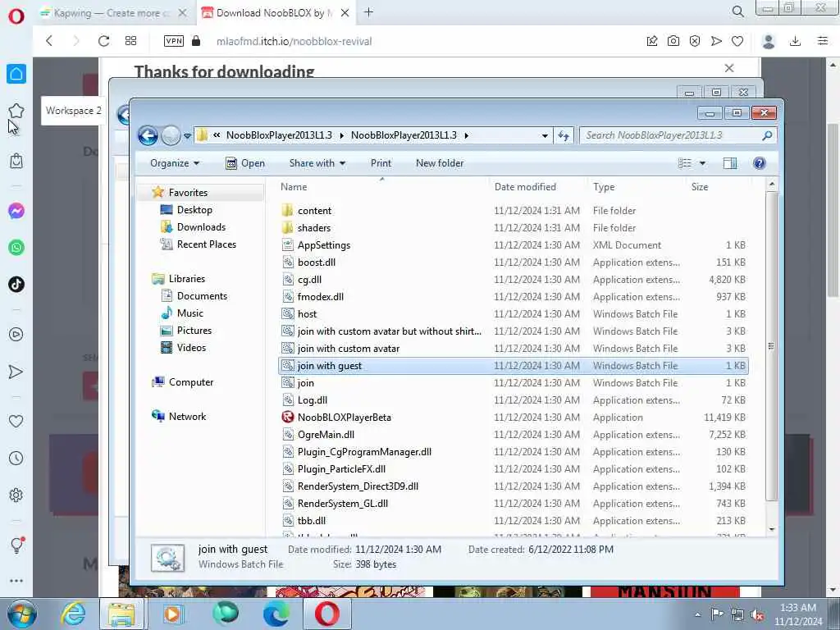This screenshot has width=840, height=630.
Task: Toggle the preview pane button
Action: [730, 163]
